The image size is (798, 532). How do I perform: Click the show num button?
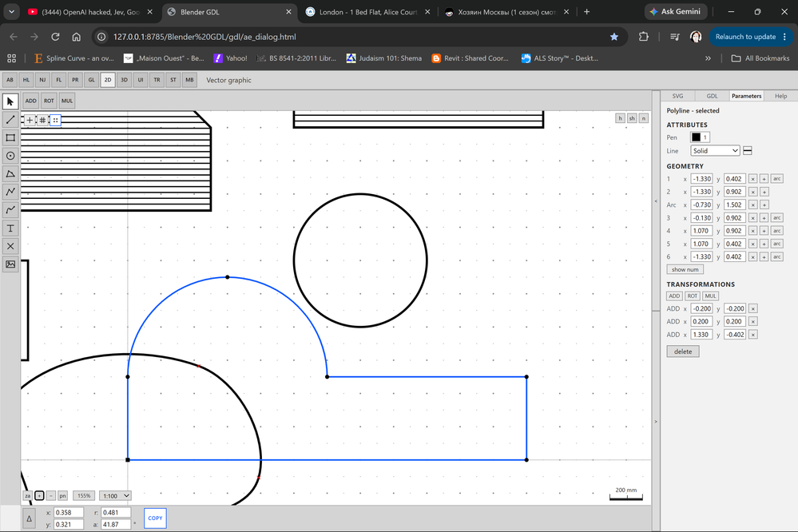[x=685, y=270]
